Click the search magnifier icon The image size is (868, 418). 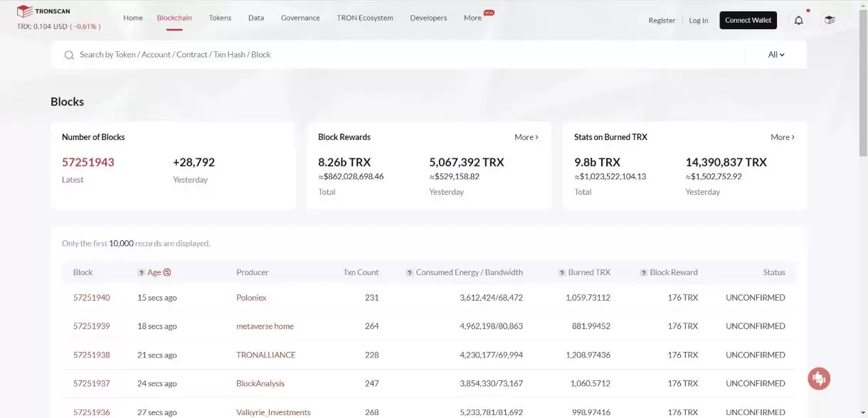pyautogui.click(x=69, y=54)
